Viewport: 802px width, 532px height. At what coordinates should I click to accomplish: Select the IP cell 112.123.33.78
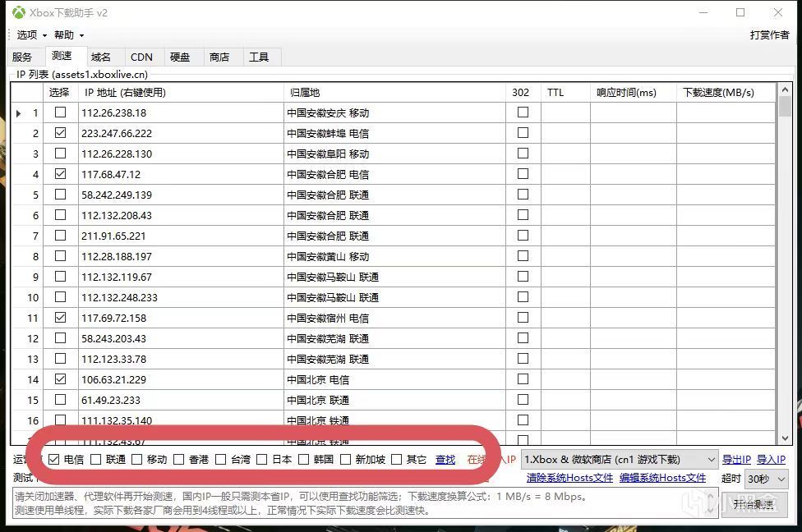pos(181,359)
